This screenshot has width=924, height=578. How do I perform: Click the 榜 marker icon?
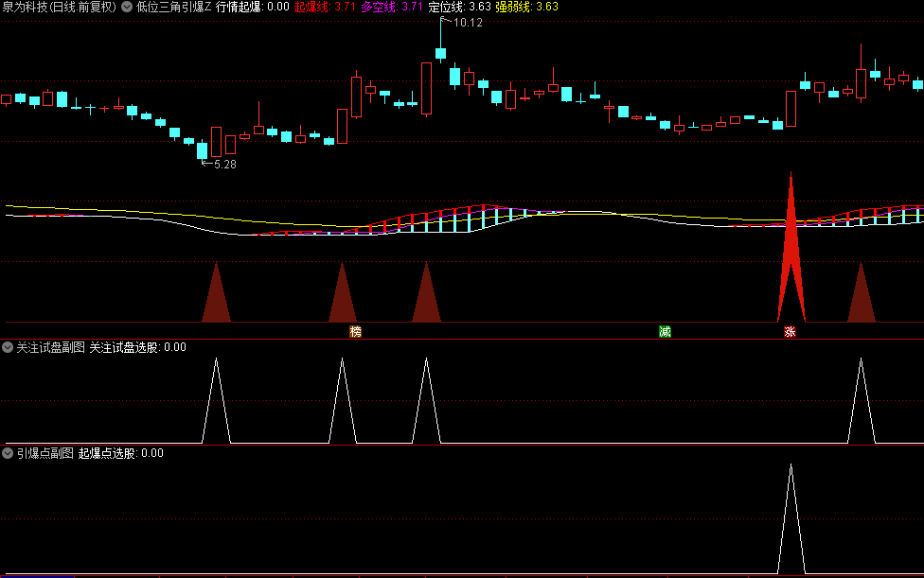pos(355,332)
